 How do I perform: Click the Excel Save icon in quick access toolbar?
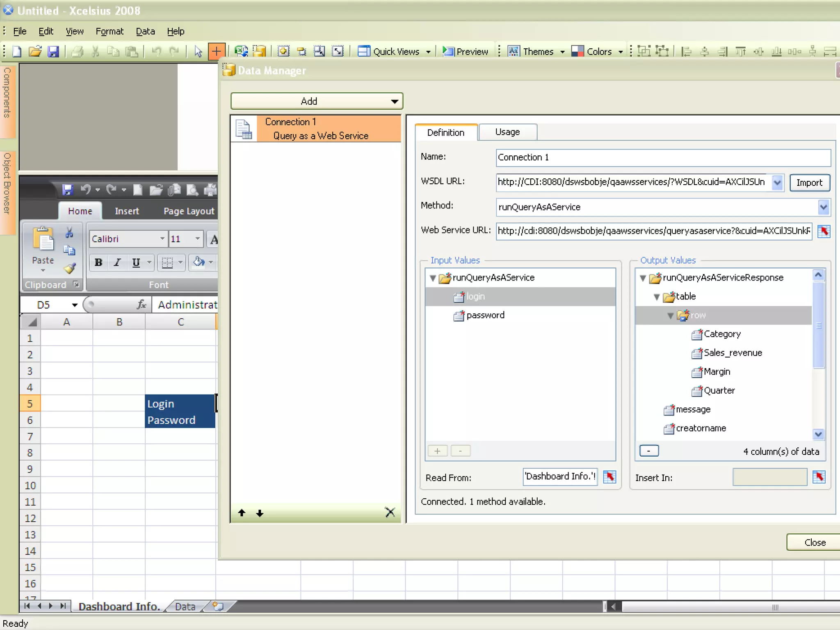[67, 189]
